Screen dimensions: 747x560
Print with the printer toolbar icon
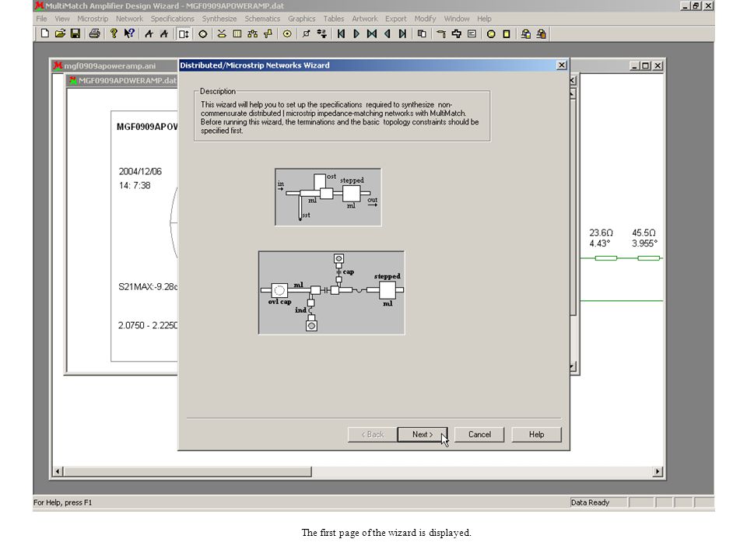94,33
